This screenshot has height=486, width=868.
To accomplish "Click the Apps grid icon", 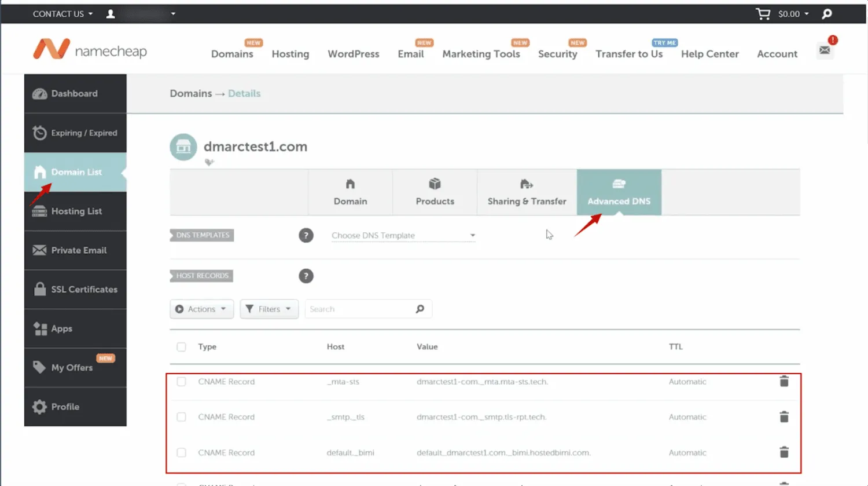I will [x=40, y=328].
